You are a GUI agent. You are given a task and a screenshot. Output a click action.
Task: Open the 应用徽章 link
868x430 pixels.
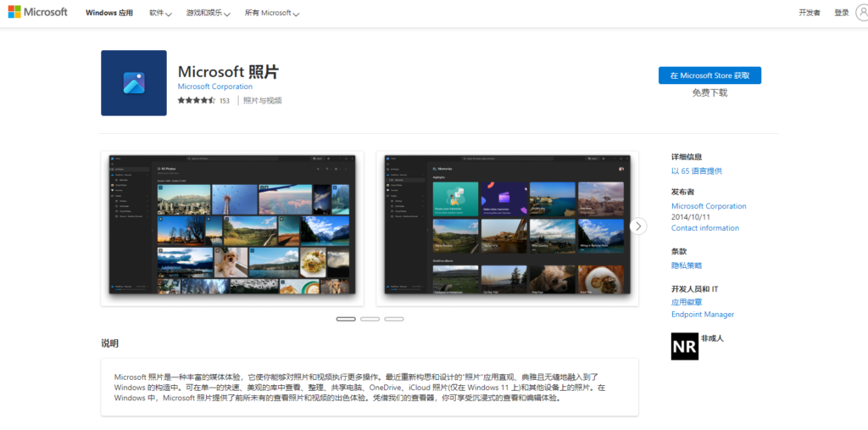687,302
